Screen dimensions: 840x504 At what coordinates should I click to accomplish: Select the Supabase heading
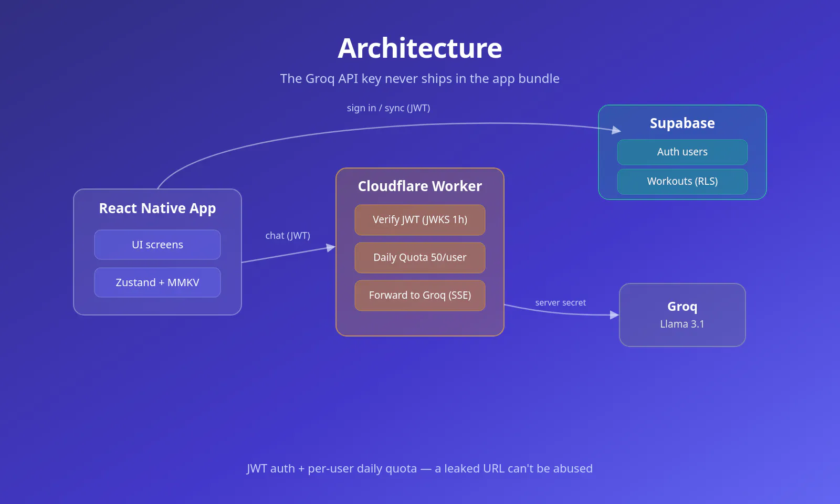point(682,123)
